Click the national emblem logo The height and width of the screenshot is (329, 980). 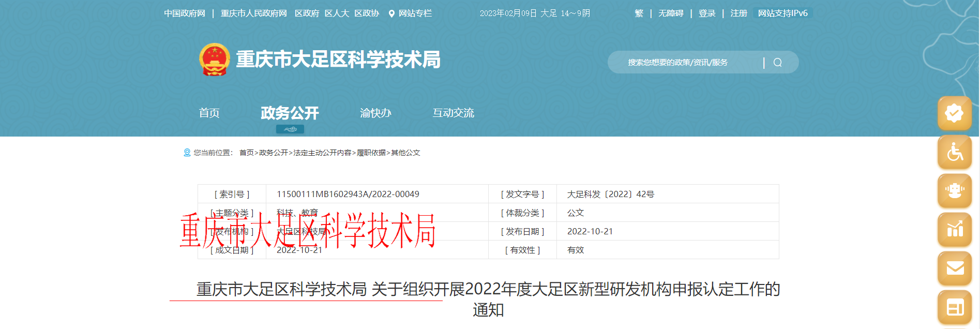point(215,59)
